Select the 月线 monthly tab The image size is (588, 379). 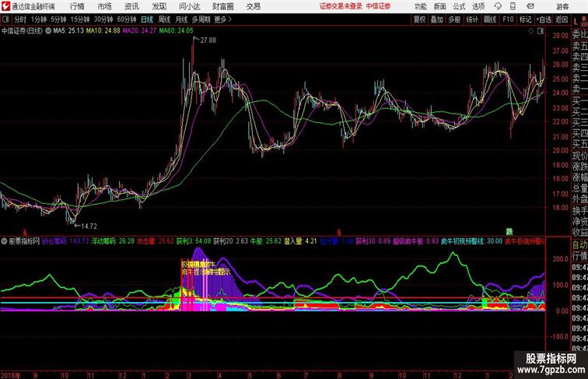pyautogui.click(x=181, y=19)
